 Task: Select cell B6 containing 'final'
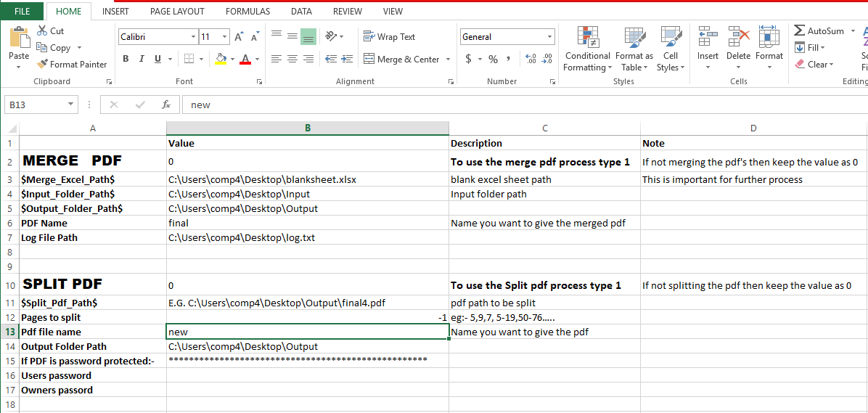point(307,223)
